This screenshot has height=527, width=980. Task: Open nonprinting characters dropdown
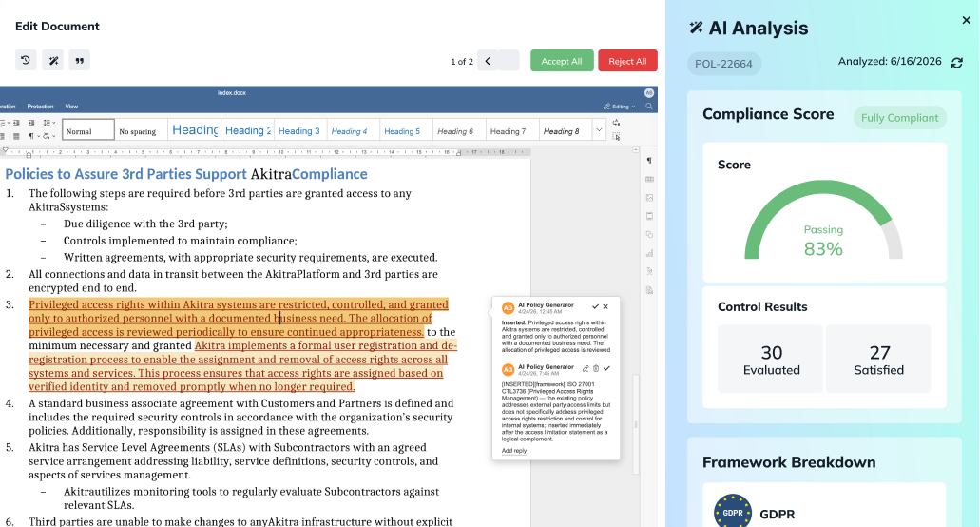[x=32, y=136]
